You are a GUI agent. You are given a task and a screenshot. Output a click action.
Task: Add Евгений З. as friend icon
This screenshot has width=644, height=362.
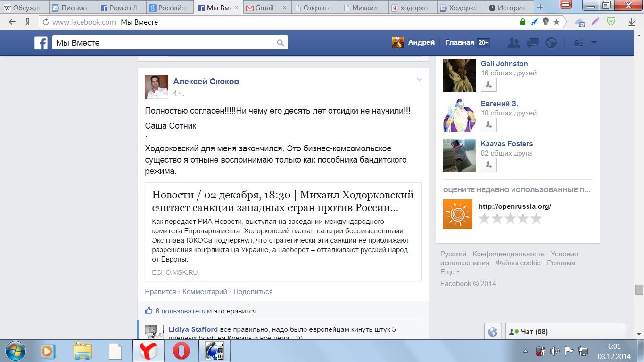[489, 125]
